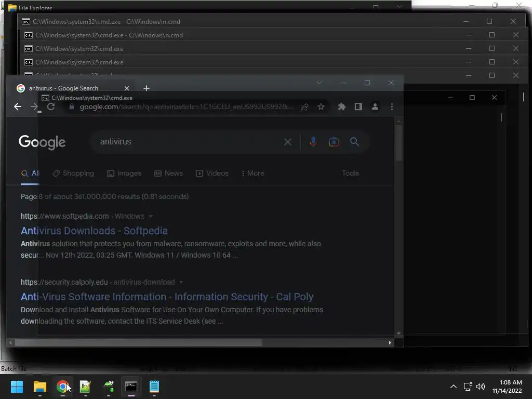Open Antivirus Downloads - Softpedia link
The image size is (532, 399).
(x=95, y=231)
